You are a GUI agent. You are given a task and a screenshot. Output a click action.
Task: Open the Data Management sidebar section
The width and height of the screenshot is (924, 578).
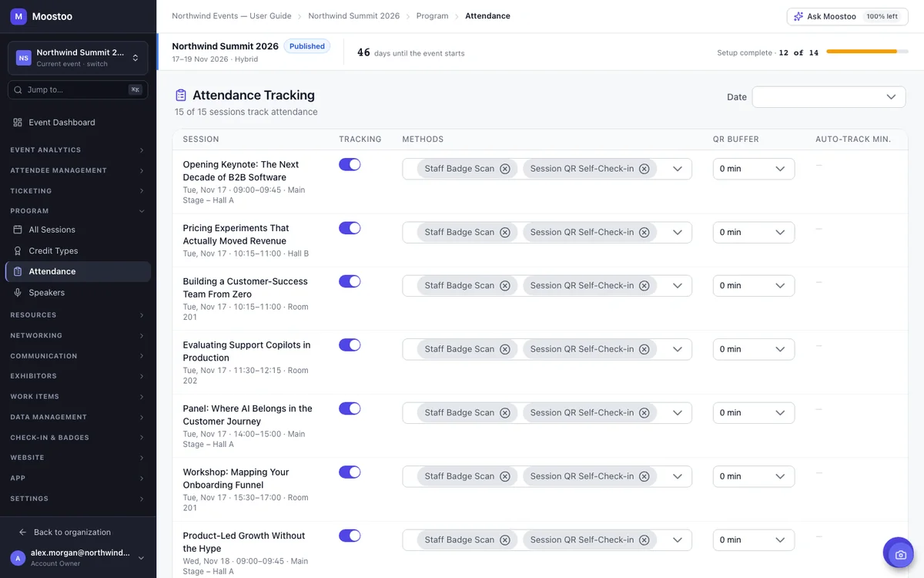(x=78, y=417)
